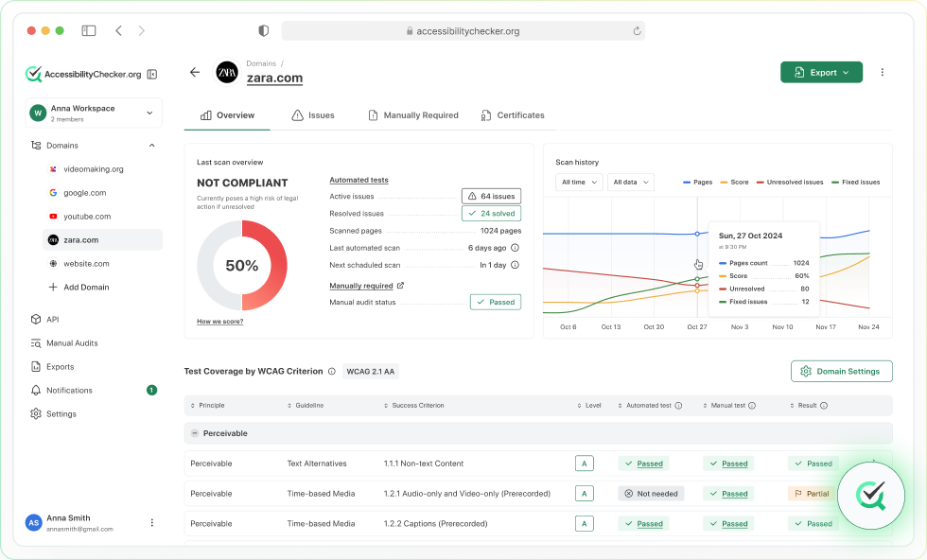
Task: Select youtube.com in the Domains list
Action: [x=86, y=217]
